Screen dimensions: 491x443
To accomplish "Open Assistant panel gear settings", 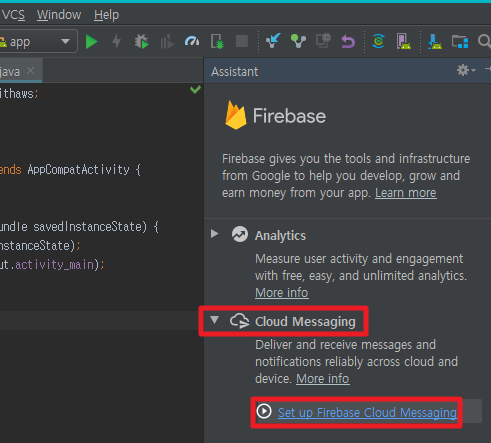I will [466, 70].
